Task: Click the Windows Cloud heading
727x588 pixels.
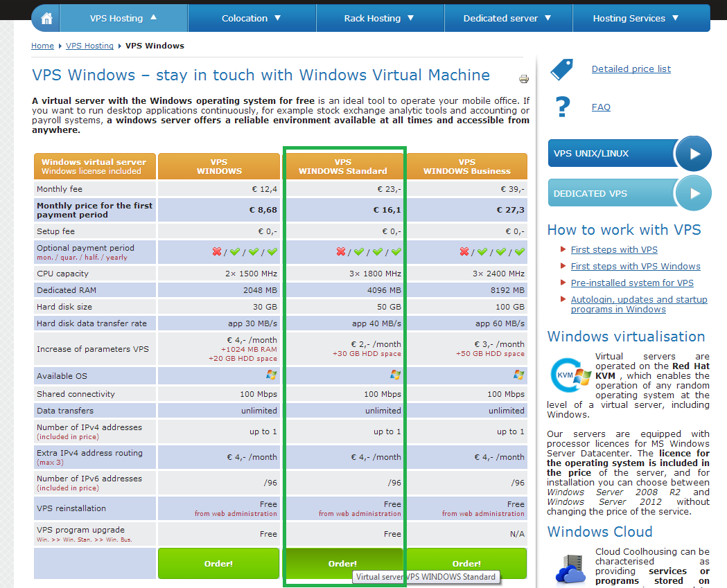Action: (x=599, y=532)
